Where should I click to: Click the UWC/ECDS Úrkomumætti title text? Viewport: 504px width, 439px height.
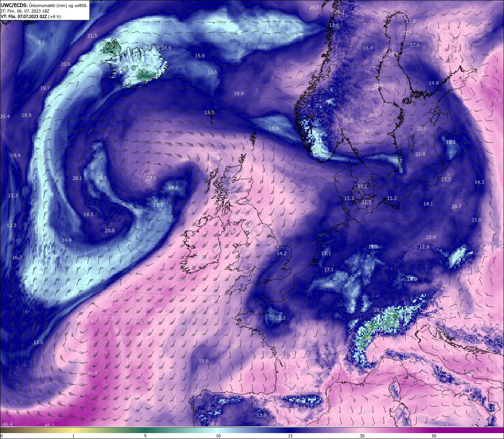(x=44, y=6)
